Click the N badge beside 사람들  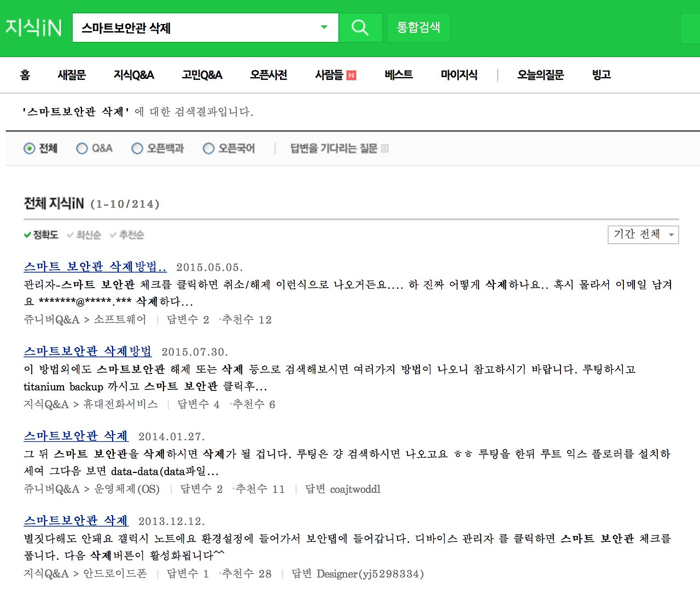click(x=352, y=75)
